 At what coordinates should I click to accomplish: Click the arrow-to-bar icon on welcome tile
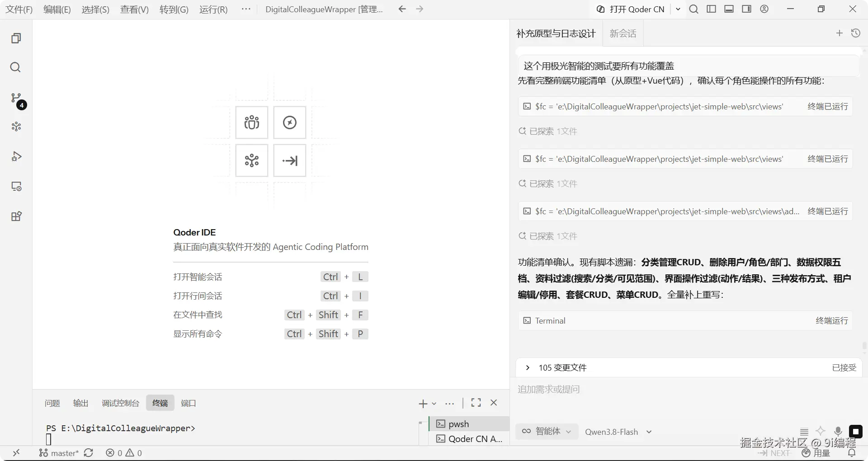click(290, 160)
